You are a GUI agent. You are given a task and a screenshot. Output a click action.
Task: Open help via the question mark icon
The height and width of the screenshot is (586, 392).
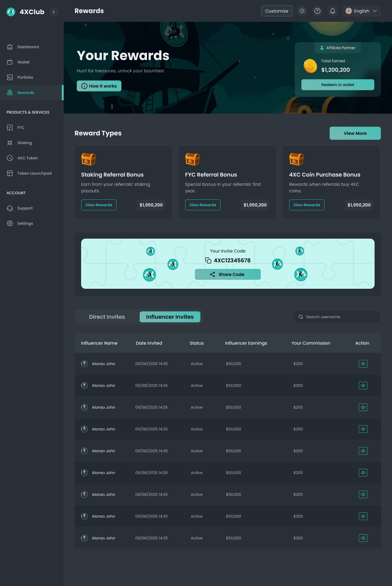pyautogui.click(x=317, y=11)
